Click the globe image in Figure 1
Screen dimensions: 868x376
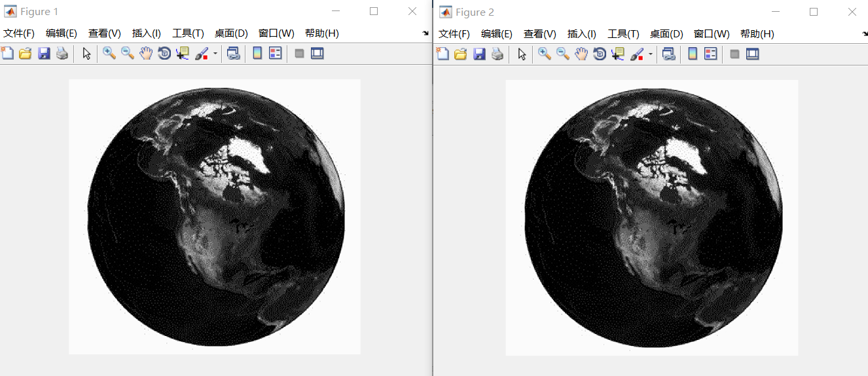coord(215,217)
